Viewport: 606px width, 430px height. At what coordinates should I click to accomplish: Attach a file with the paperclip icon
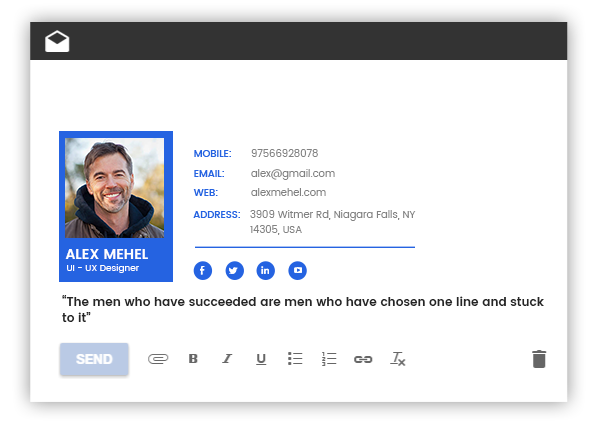[x=158, y=359]
